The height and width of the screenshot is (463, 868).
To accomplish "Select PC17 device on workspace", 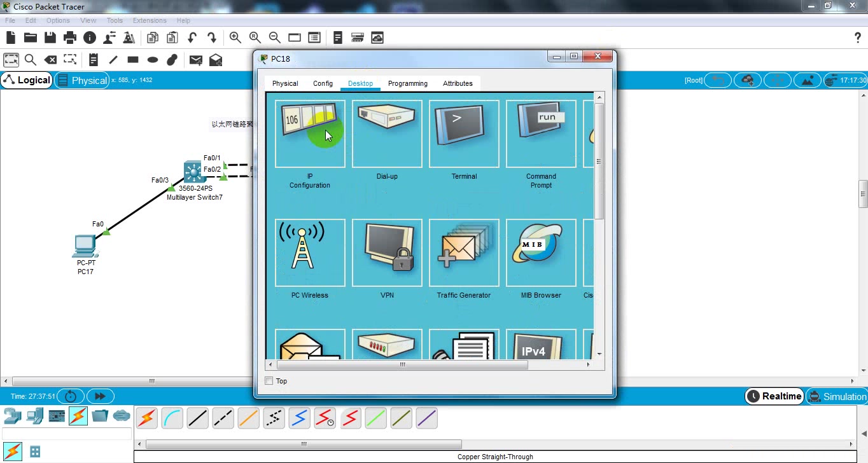I will (x=85, y=245).
